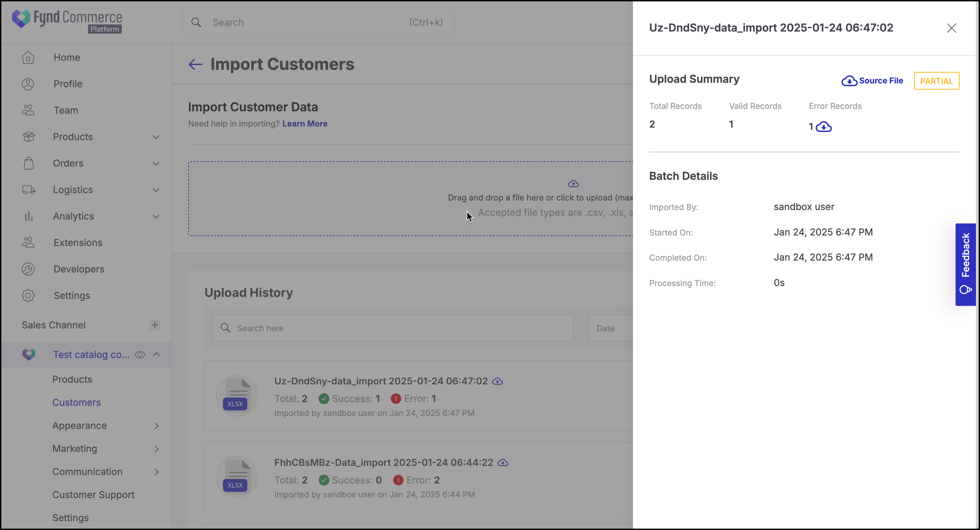Viewport: 980px width, 530px height.
Task: Click the Test catalog sales channel logo
Action: tap(29, 354)
